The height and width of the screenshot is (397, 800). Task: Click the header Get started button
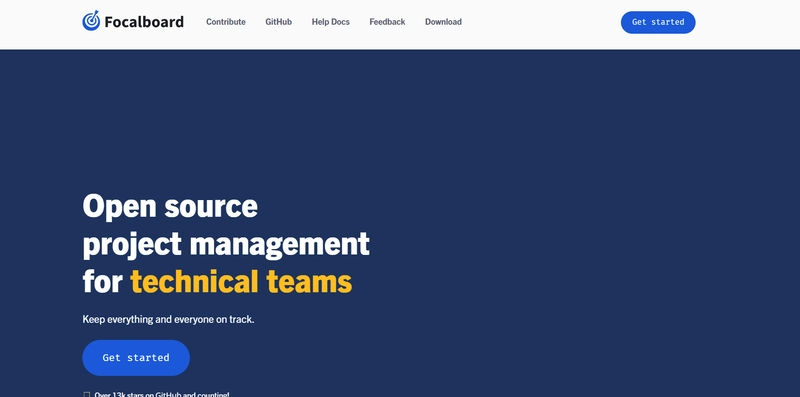coord(658,22)
